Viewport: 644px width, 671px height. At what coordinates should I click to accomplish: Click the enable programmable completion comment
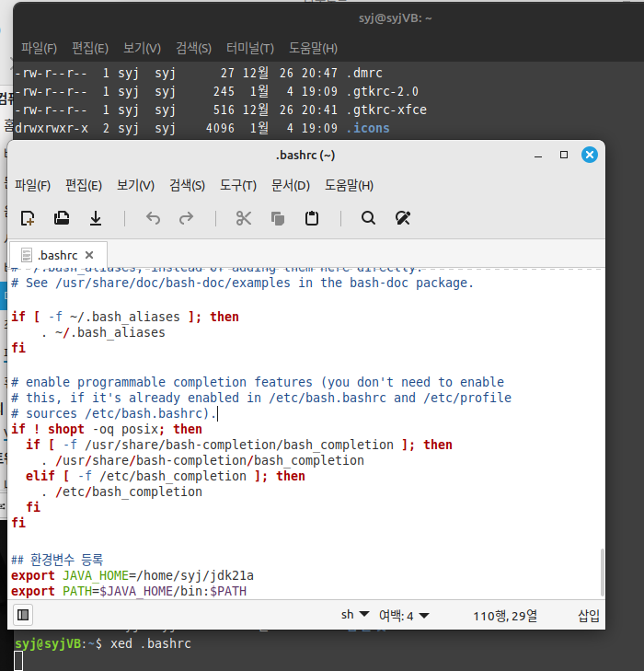258,382
